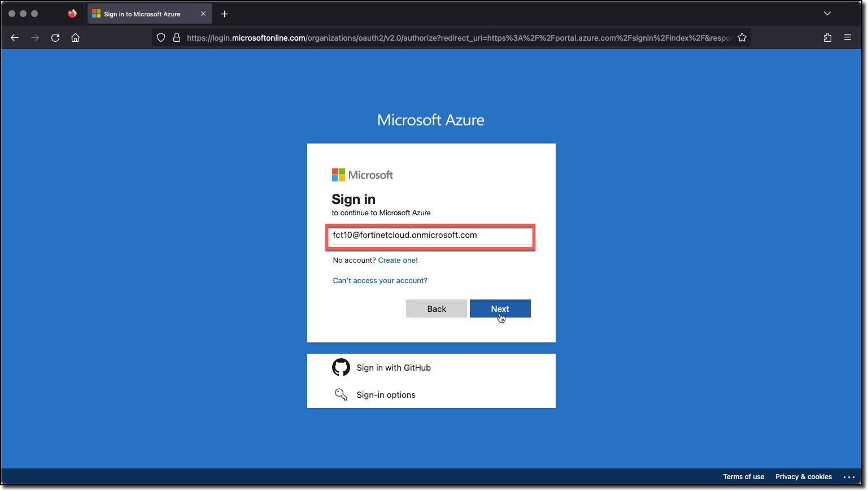Screen dimensions: 868x491
Task: Click the GitHub octocat icon
Action: click(341, 367)
